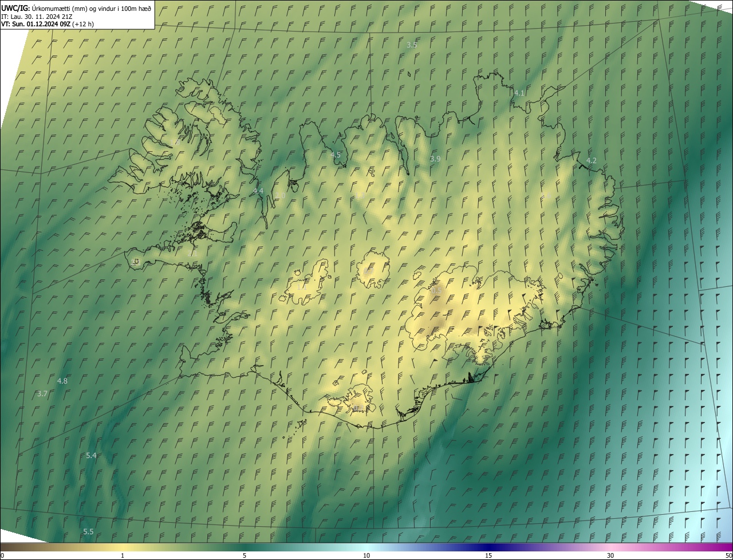Select the 3.9 value label in north Iceland

435,159
